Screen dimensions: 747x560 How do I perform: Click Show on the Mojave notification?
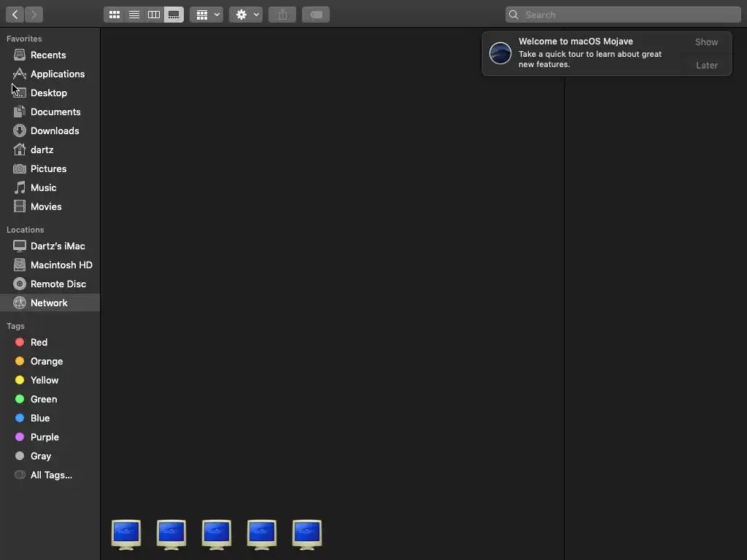(706, 42)
